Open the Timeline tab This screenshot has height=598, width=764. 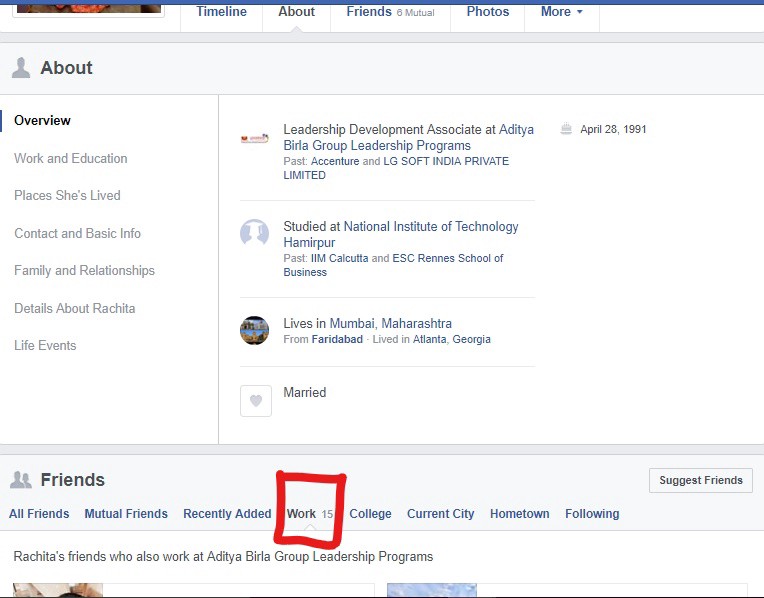pyautogui.click(x=221, y=12)
